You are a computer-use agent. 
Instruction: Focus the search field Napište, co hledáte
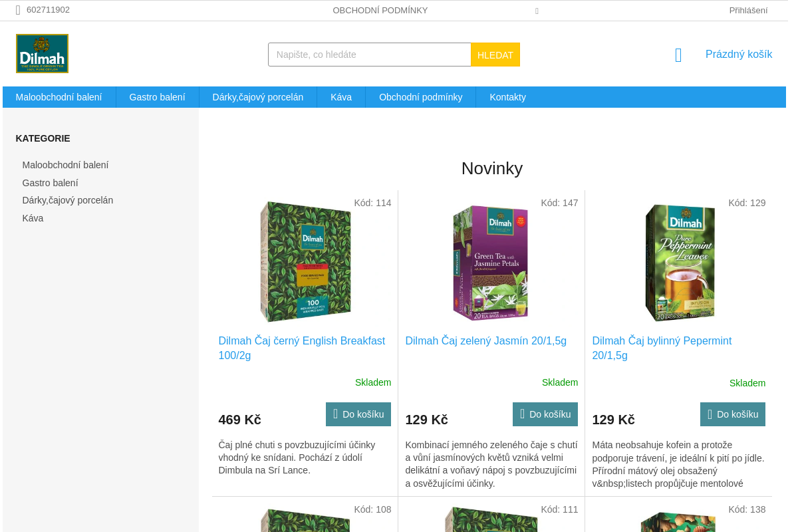(x=370, y=55)
